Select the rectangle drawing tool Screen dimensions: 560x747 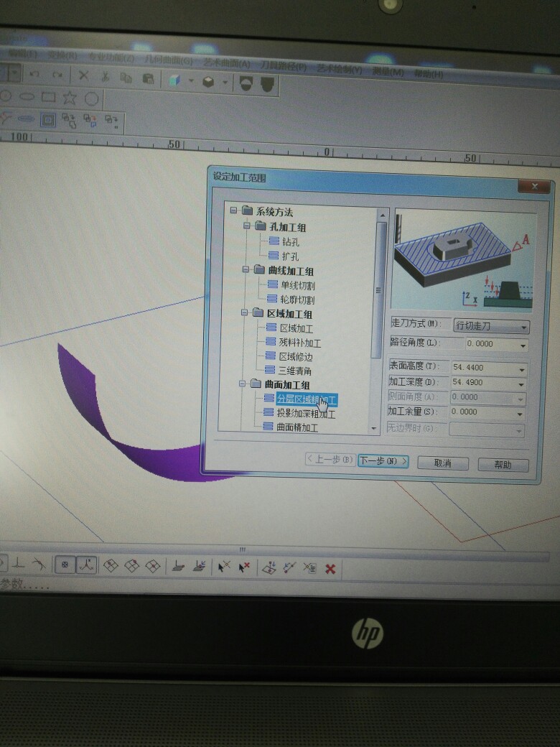[48, 97]
